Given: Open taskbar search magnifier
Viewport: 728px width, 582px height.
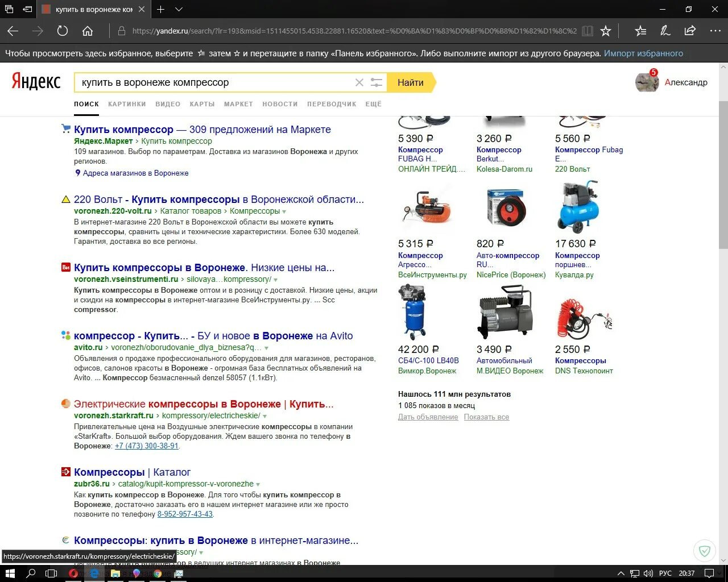Looking at the screenshot, I should tap(31, 573).
